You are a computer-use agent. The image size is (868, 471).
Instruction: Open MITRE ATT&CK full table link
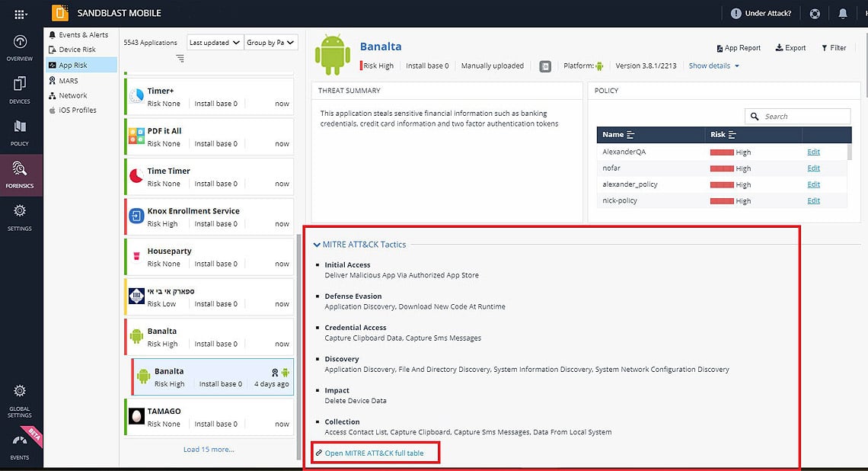[374, 453]
